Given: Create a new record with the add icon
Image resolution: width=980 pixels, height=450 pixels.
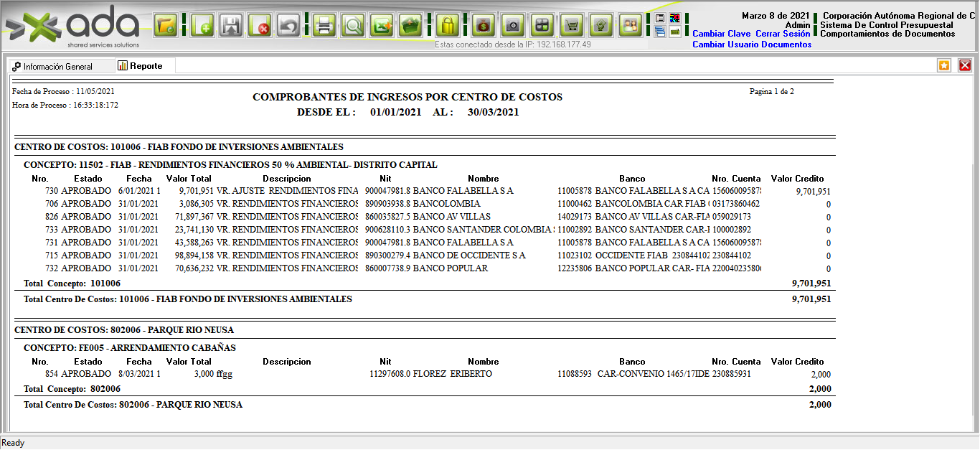Looking at the screenshot, I should pyautogui.click(x=204, y=26).
